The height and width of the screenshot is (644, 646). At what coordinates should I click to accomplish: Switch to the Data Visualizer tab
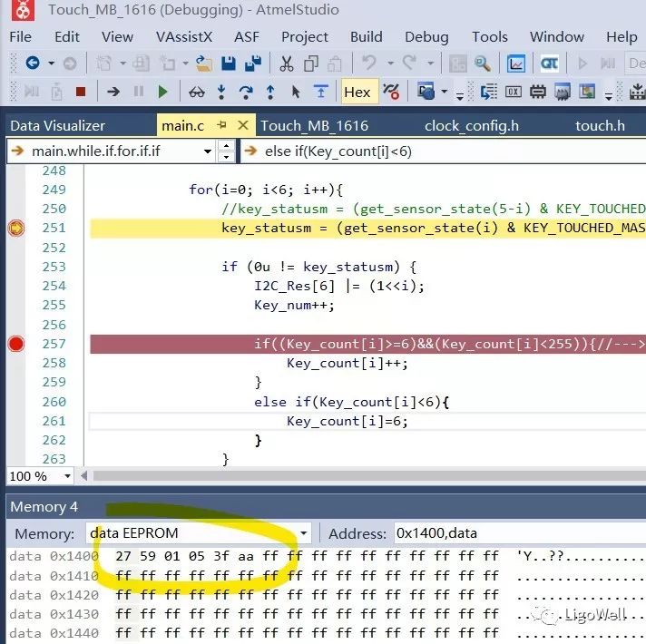[x=58, y=125]
